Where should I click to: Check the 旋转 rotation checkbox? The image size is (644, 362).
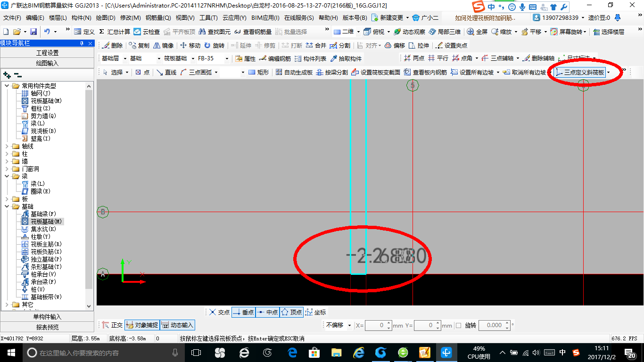[x=458, y=325]
